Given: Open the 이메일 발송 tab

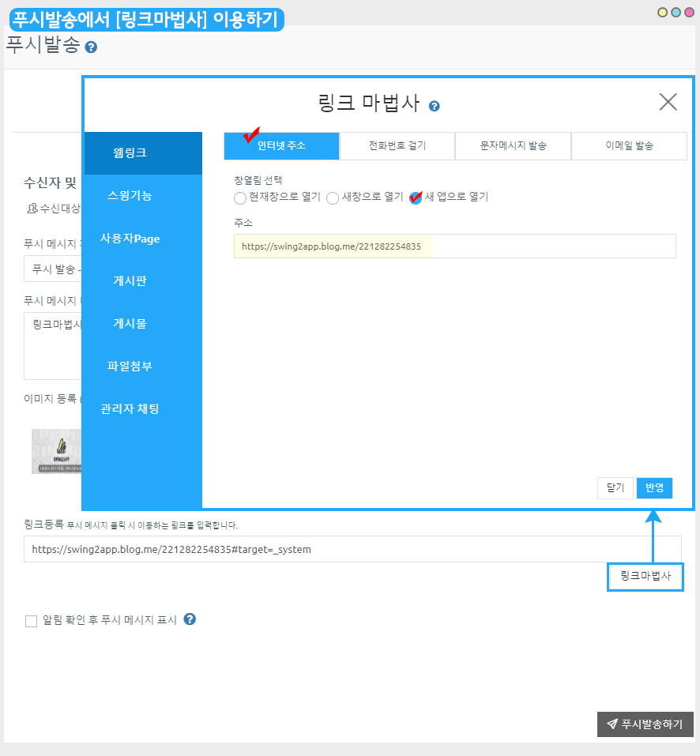Looking at the screenshot, I should point(629,146).
